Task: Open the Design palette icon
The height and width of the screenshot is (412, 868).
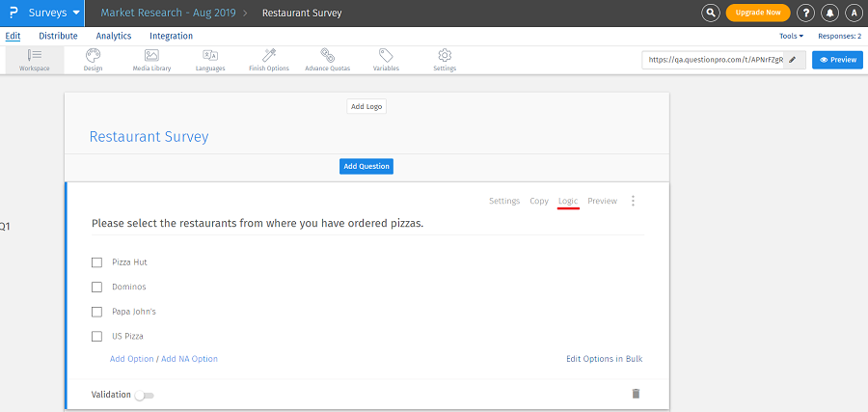Action: click(x=93, y=56)
